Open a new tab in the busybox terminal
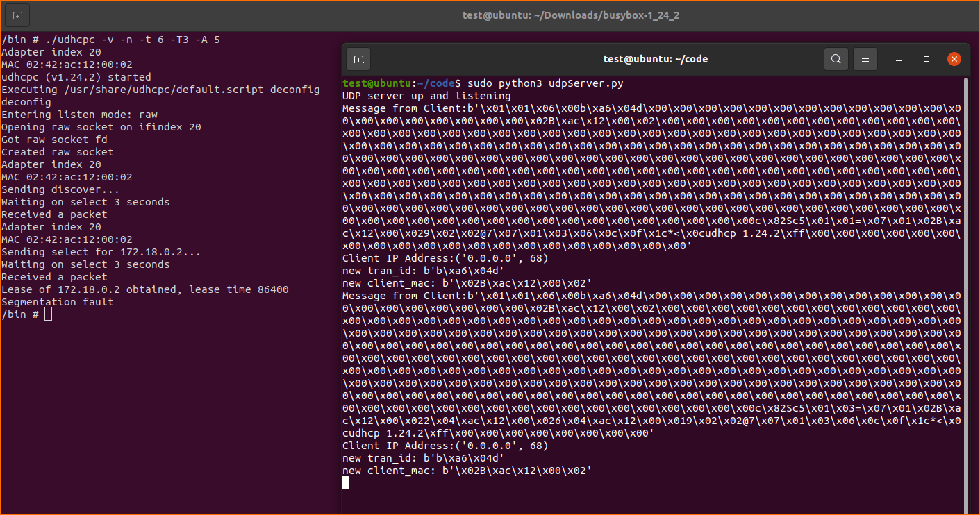The height and width of the screenshot is (515, 980). tap(17, 15)
